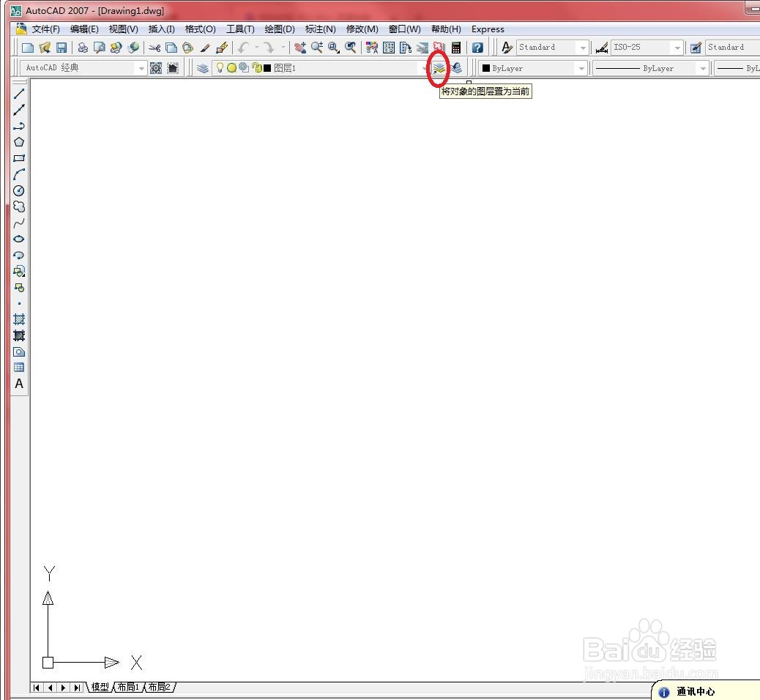The height and width of the screenshot is (700, 760).
Task: Open the ByLayer linetype dropdown
Action: point(703,68)
